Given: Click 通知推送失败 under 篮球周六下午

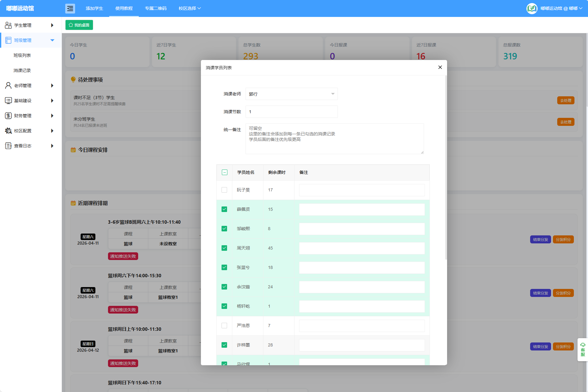Looking at the screenshot, I should point(123,310).
